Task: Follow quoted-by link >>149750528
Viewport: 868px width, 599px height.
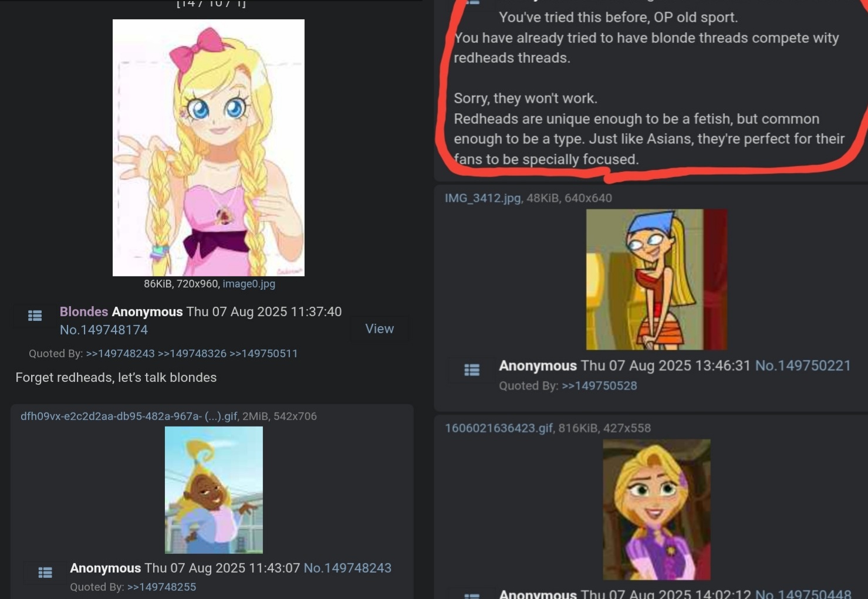Action: click(x=599, y=386)
